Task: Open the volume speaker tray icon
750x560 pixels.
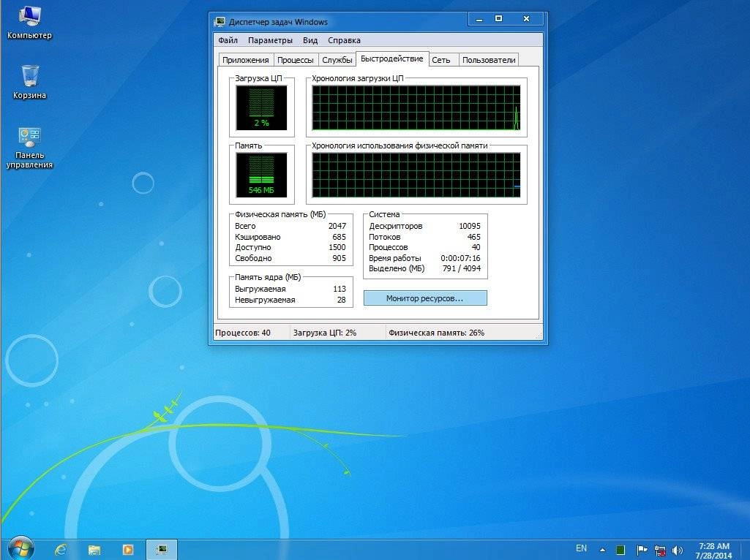Action: [678, 550]
